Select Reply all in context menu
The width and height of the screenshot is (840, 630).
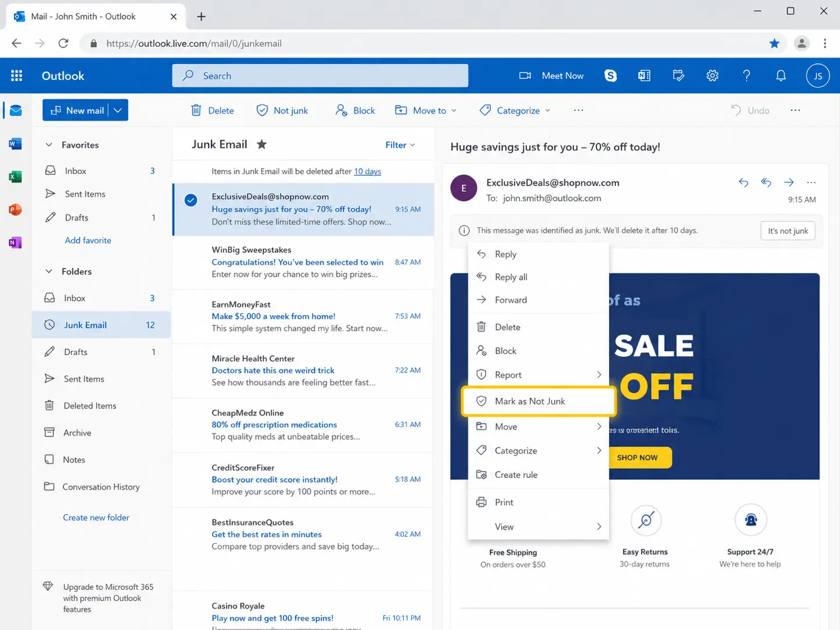(538, 277)
